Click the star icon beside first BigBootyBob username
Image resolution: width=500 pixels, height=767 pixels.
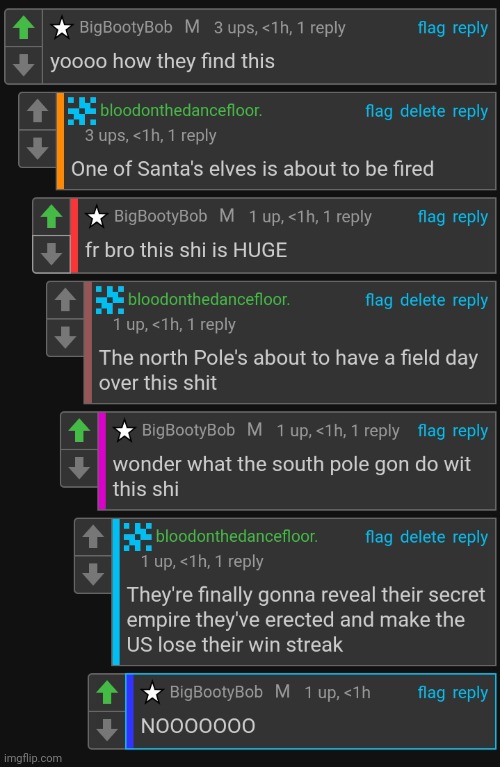point(62,28)
